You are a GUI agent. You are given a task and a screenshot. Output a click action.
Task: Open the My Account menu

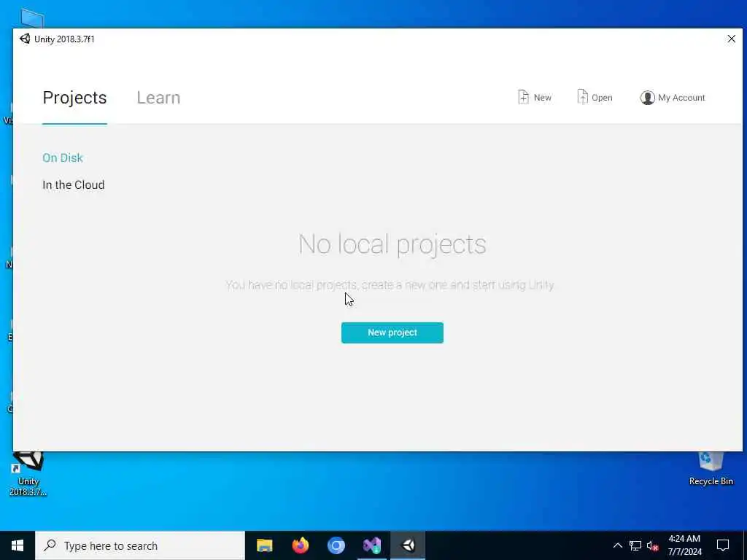(672, 98)
